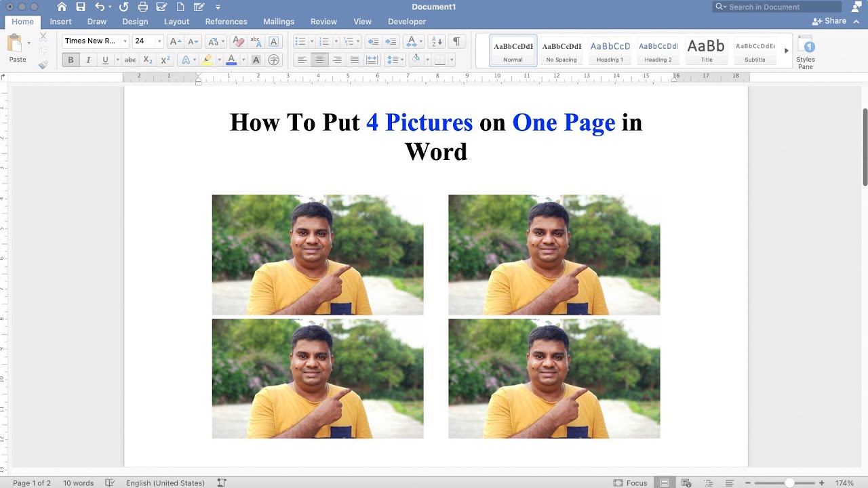Expand the Paste options arrow
The width and height of the screenshot is (868, 488).
pyautogui.click(x=28, y=43)
